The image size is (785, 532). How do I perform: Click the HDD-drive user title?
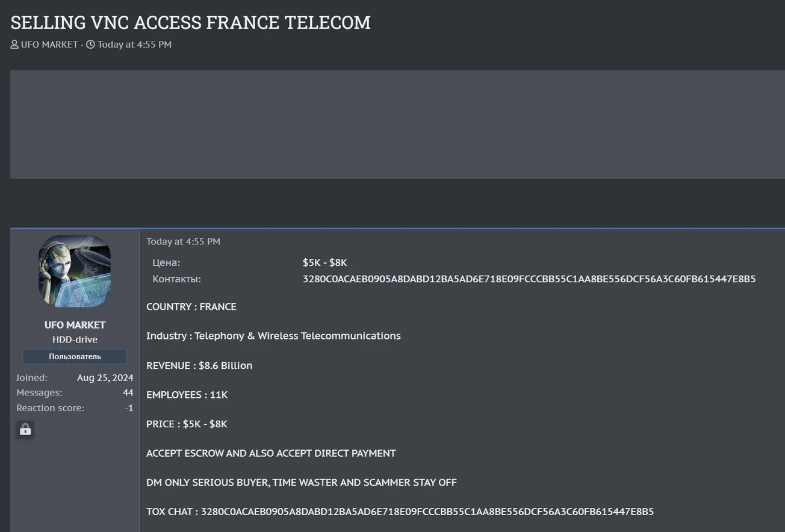click(75, 339)
